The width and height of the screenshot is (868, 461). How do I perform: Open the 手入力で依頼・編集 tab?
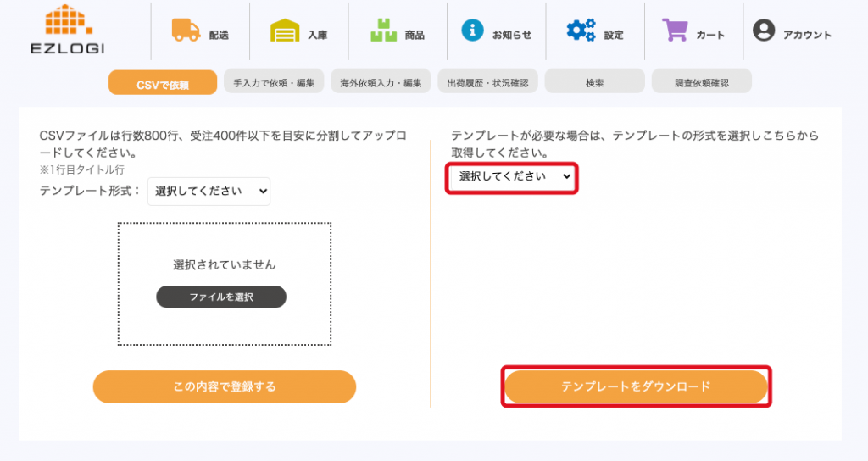274,82
